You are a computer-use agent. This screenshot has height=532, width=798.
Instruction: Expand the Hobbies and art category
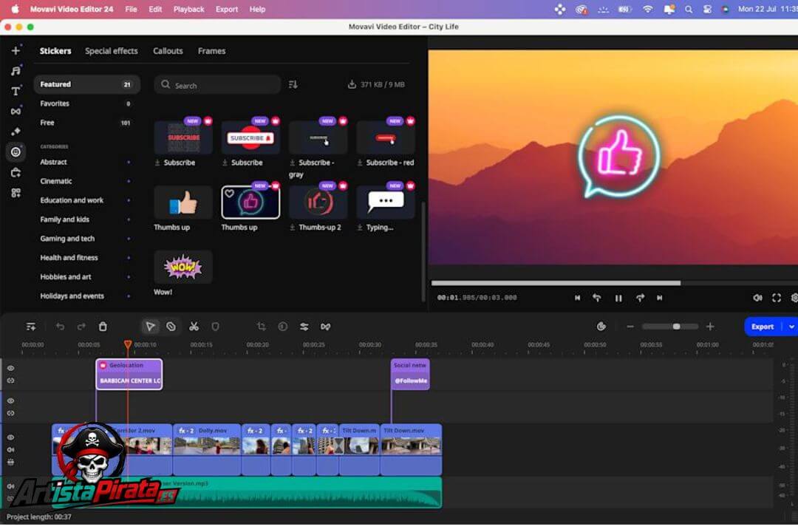[x=129, y=278]
